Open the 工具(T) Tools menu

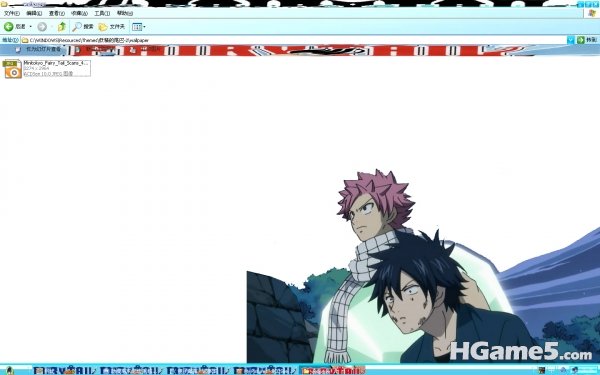pos(102,13)
